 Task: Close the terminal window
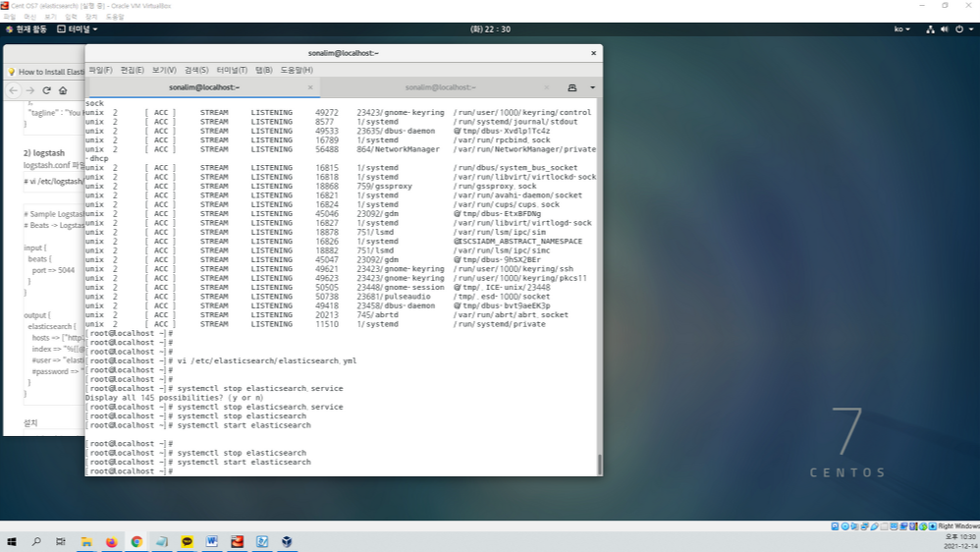pos(593,53)
